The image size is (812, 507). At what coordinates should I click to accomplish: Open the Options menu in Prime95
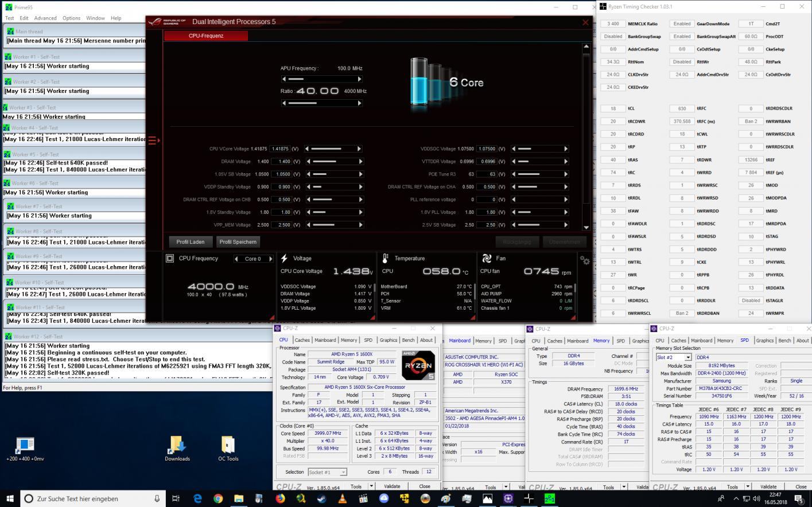(x=71, y=18)
